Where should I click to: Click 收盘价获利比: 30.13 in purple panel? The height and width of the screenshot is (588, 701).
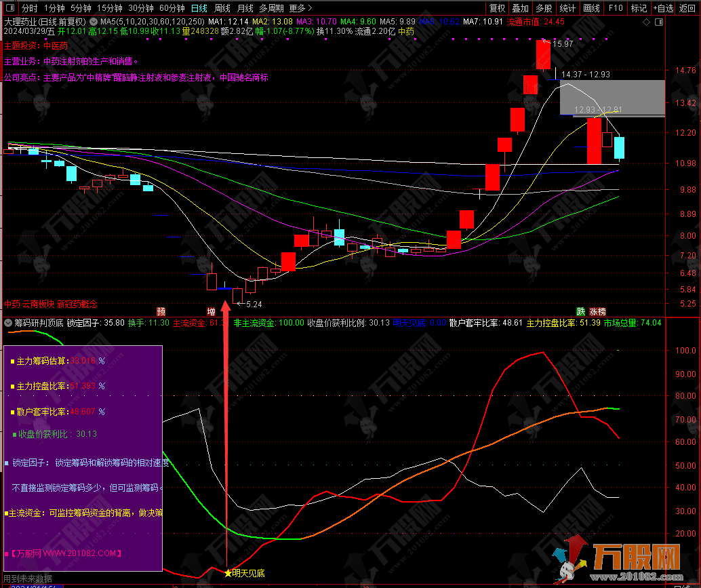click(x=55, y=434)
